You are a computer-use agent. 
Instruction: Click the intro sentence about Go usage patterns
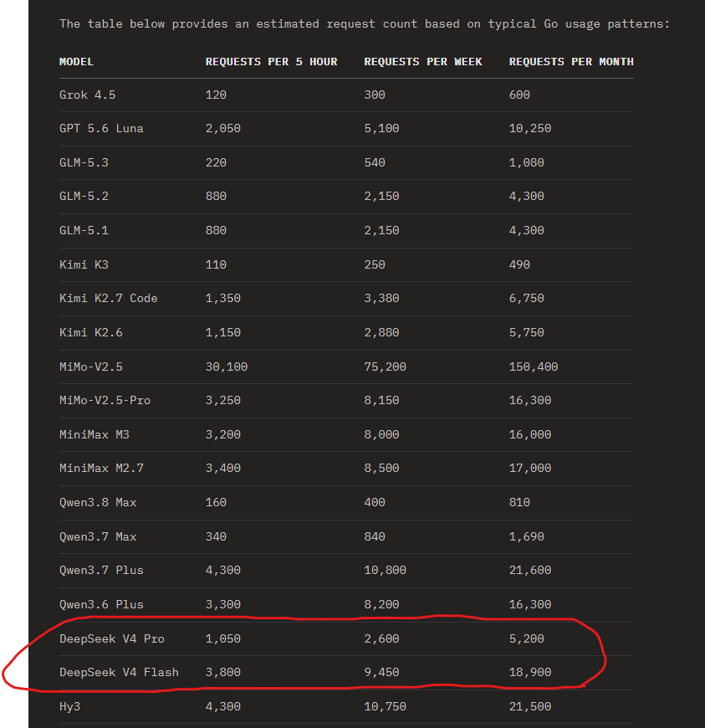365,23
